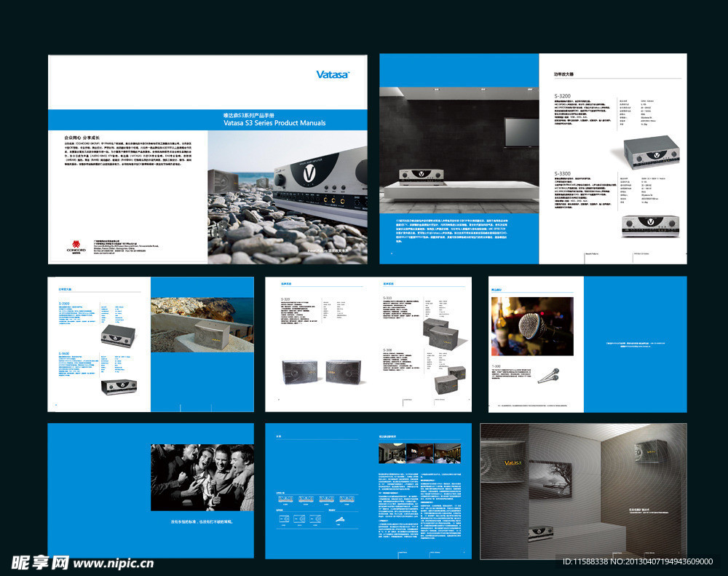
Task: Select the white description paragraph under the living room photo
Action: click(451, 230)
